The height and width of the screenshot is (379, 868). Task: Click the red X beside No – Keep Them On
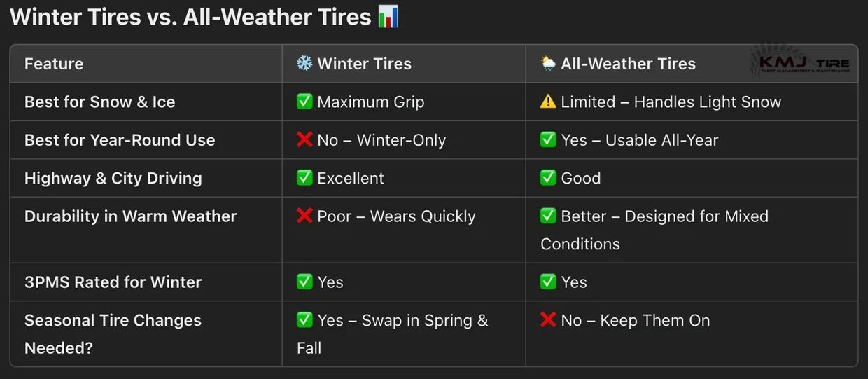click(x=548, y=320)
